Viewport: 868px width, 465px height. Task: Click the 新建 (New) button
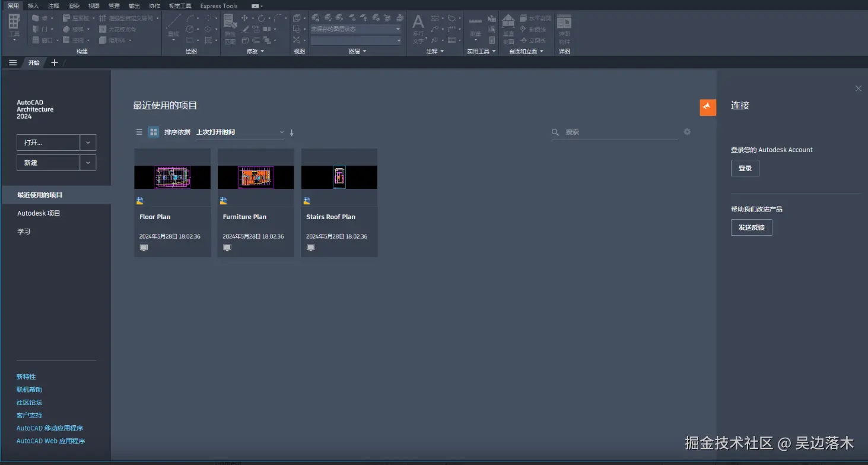click(49, 163)
